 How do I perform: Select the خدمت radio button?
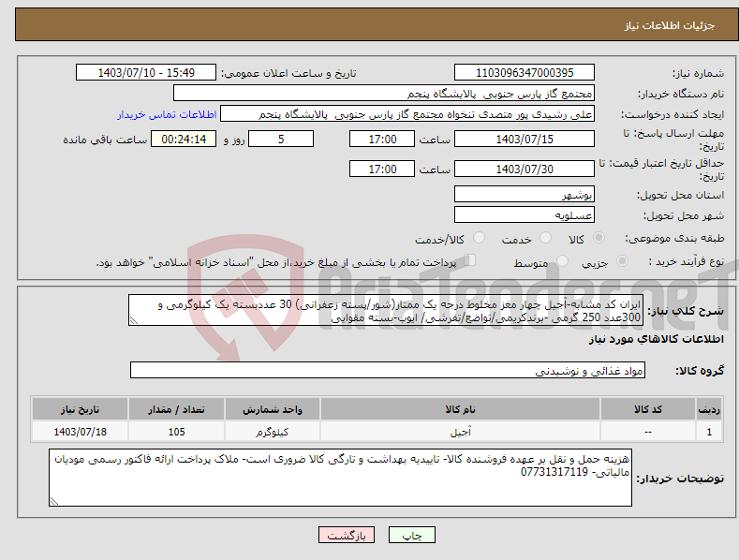(x=545, y=238)
